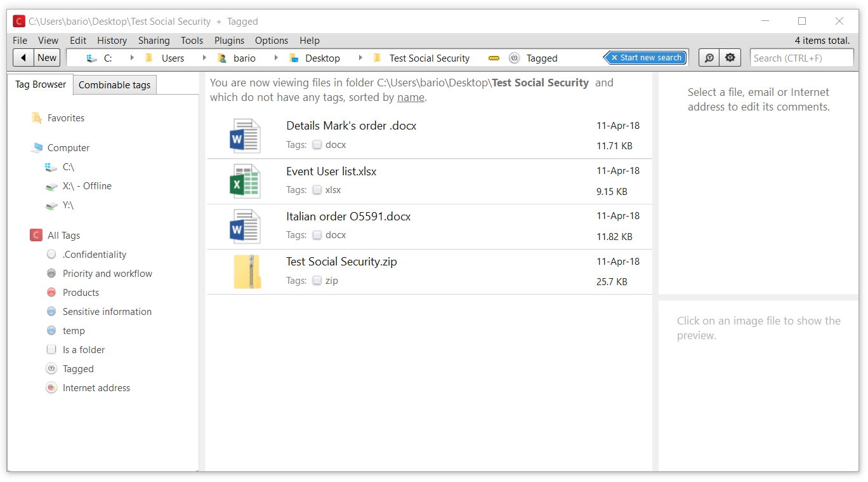The image size is (868, 482).
Task: Toggle the Is a folder checkbox icon
Action: point(51,350)
